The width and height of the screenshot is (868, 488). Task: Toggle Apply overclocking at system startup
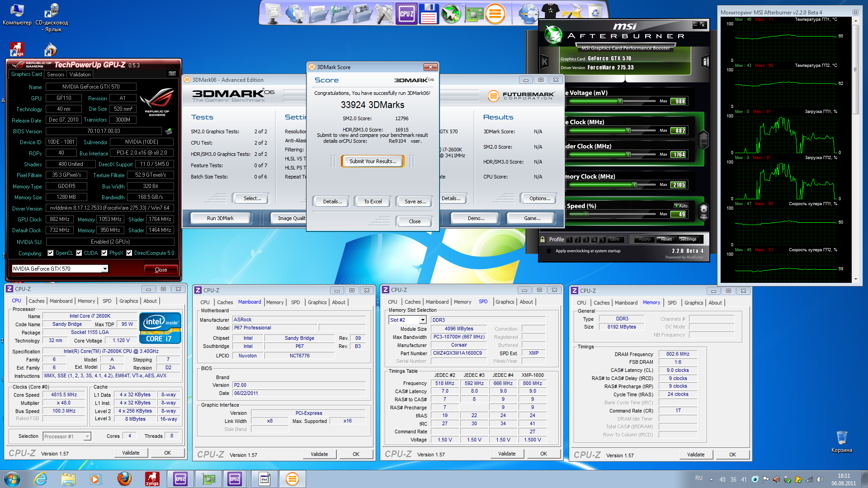[549, 251]
